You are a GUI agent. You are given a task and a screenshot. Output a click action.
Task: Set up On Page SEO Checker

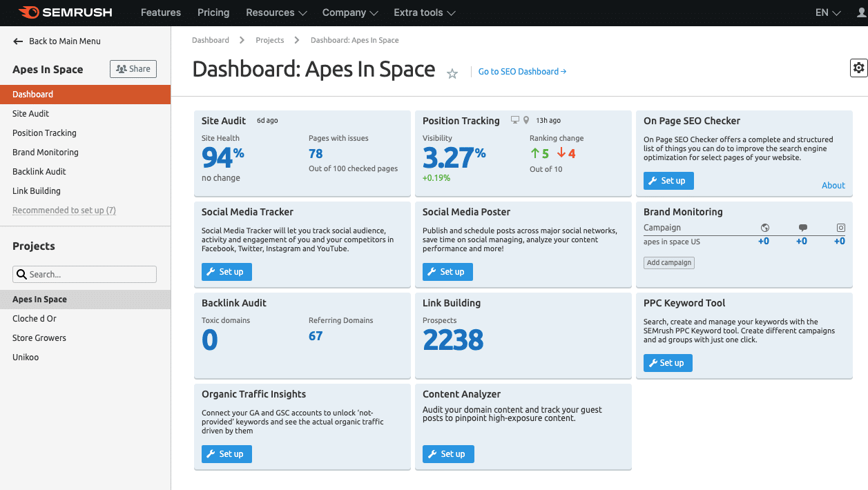668,181
